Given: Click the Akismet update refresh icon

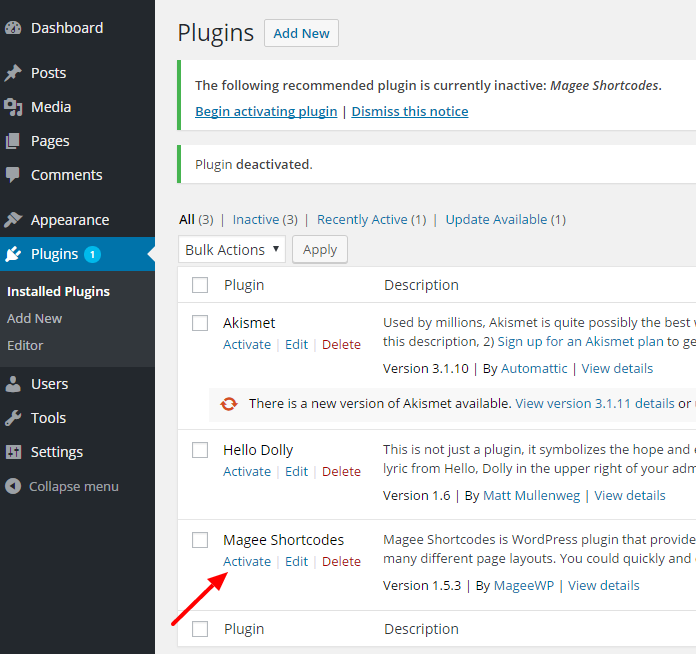Looking at the screenshot, I should (229, 404).
